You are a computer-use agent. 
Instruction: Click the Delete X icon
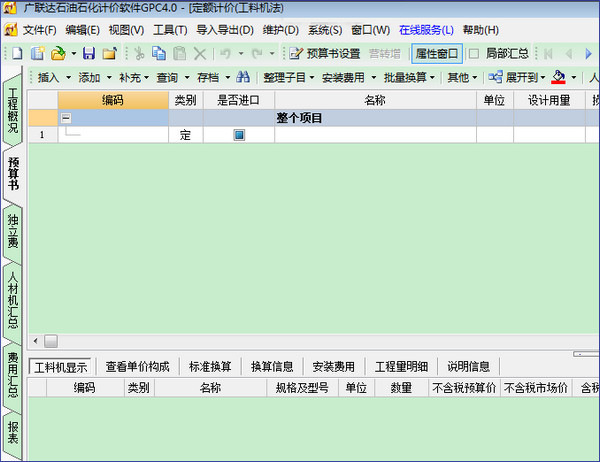pyautogui.click(x=200, y=54)
